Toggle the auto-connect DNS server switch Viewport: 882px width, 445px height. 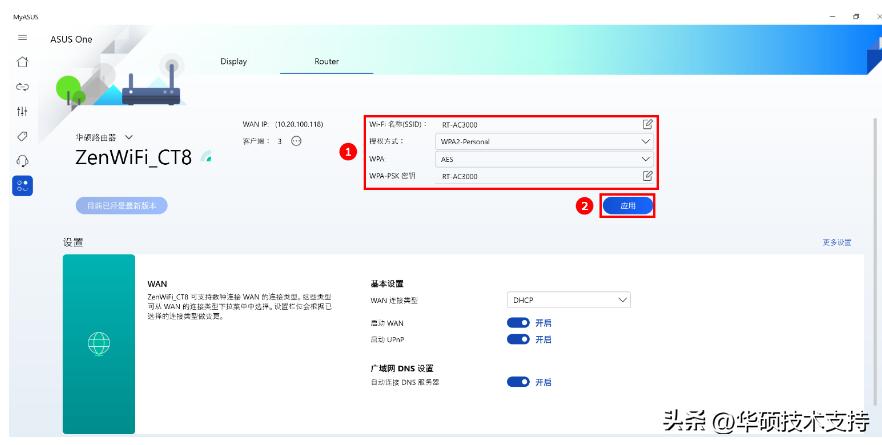(518, 382)
